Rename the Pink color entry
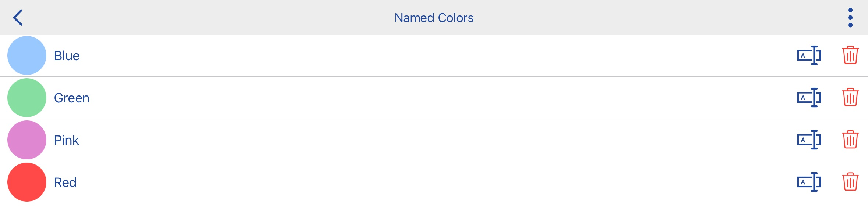This screenshot has width=868, height=210. [x=809, y=140]
